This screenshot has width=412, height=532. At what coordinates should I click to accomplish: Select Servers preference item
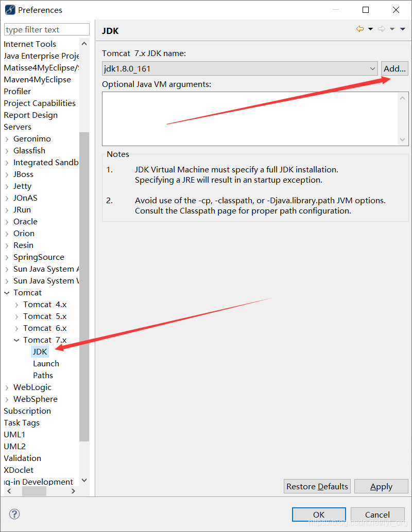18,127
